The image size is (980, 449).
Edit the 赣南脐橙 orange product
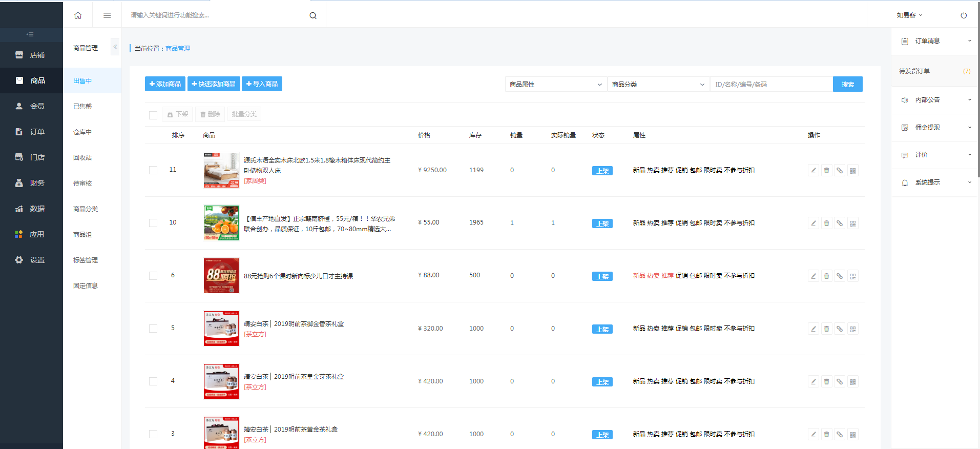click(x=814, y=223)
